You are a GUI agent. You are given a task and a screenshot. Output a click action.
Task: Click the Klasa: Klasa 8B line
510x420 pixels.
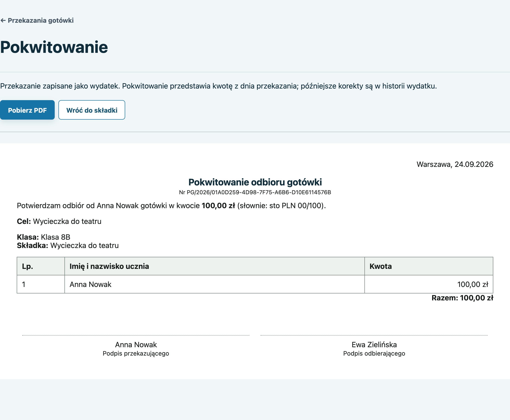coord(44,237)
